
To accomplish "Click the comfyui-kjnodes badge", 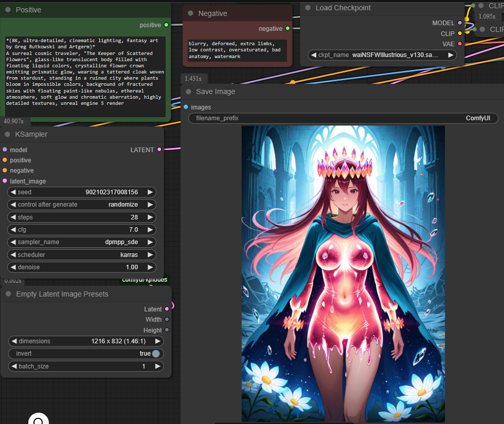I will click(x=145, y=280).
